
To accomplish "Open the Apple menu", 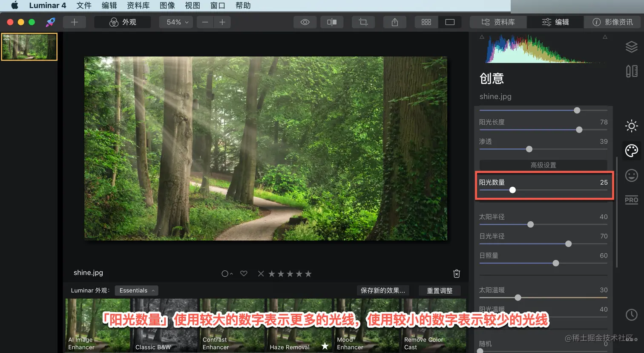I will [x=14, y=6].
